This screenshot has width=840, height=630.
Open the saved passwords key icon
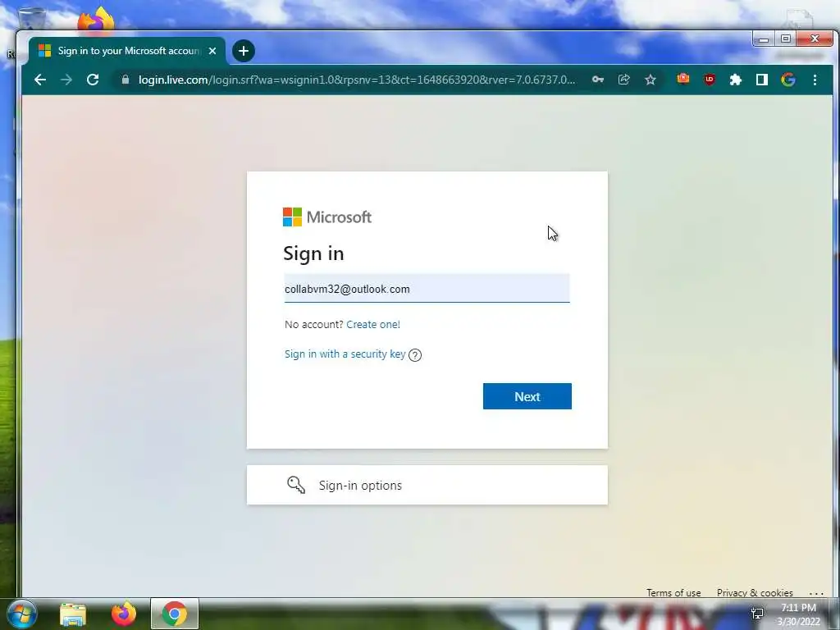click(x=598, y=80)
